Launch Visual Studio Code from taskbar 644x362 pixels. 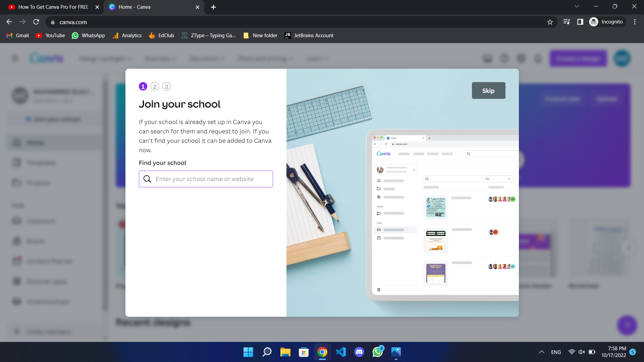coord(340,352)
